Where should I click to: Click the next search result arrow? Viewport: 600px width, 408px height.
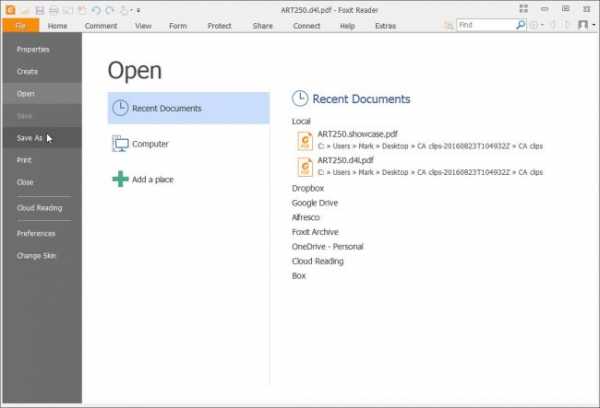click(567, 25)
